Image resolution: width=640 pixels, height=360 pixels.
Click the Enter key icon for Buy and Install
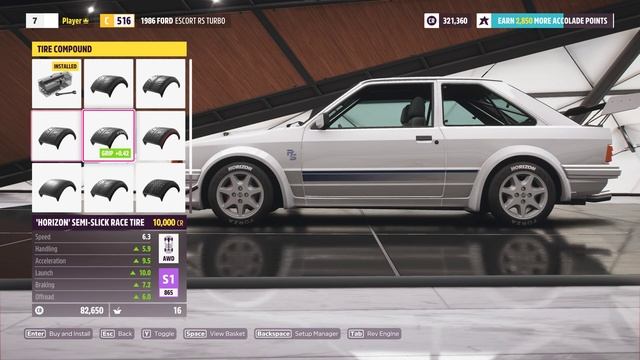point(36,333)
